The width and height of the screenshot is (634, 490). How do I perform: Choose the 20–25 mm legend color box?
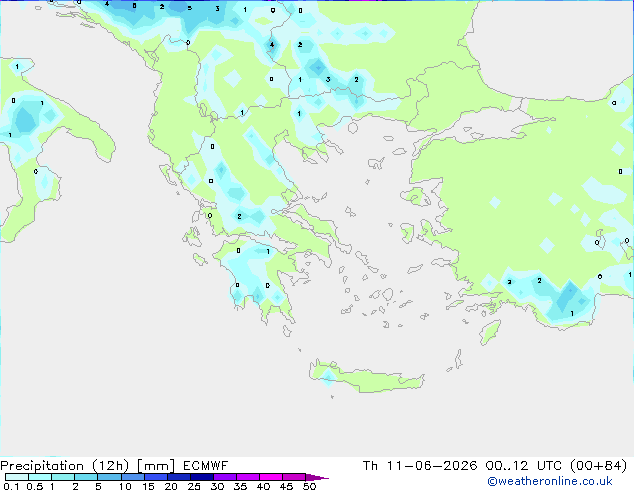tap(178, 477)
